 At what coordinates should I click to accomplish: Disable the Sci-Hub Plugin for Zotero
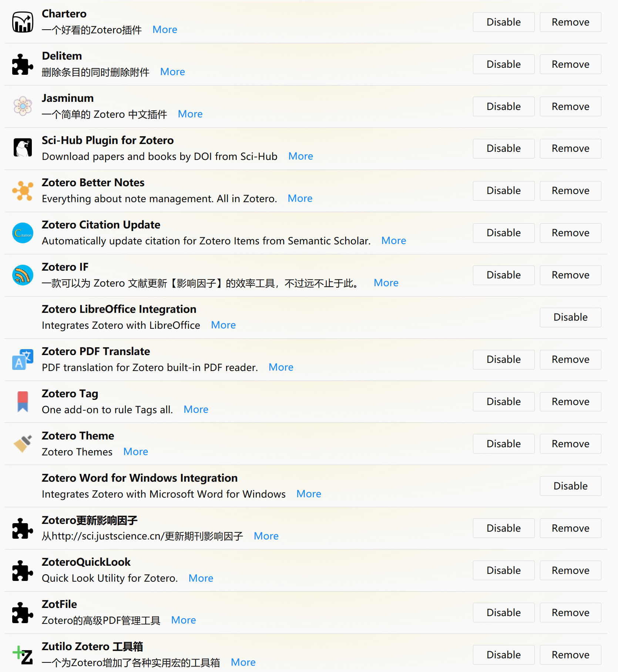coord(503,148)
